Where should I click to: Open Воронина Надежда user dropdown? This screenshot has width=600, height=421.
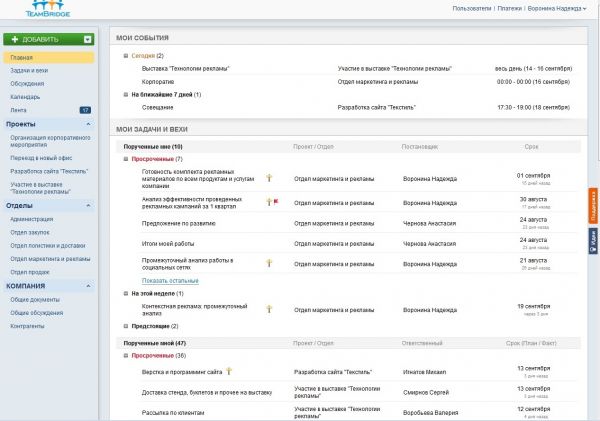557,8
